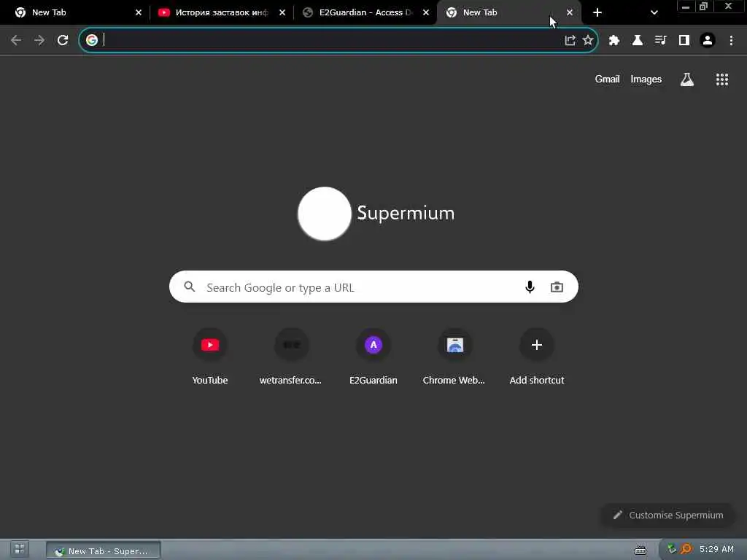
Task: Click the network tray icon
Action: (x=672, y=549)
